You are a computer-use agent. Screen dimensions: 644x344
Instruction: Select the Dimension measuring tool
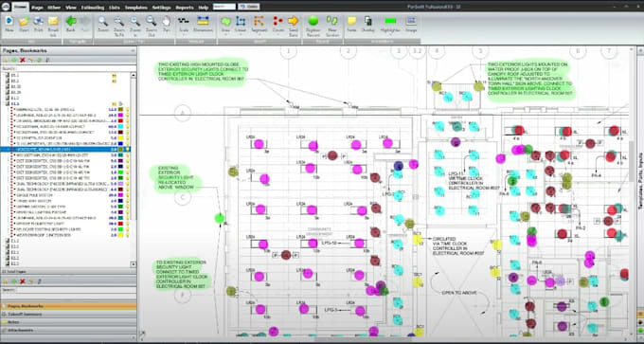tap(203, 21)
